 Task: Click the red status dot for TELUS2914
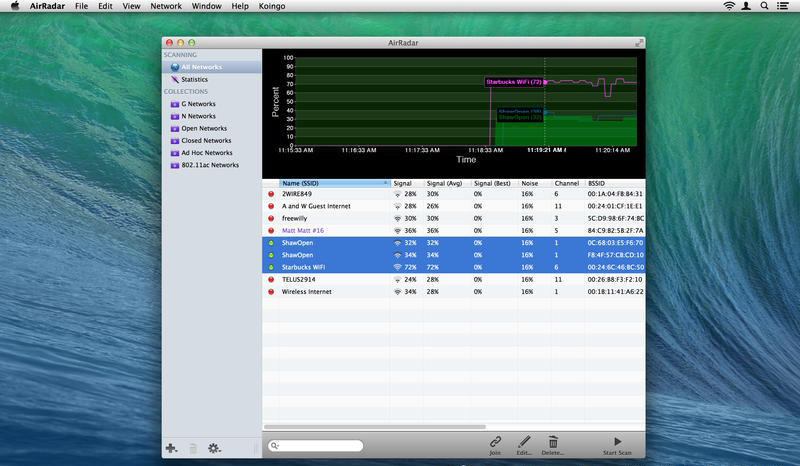click(x=270, y=280)
